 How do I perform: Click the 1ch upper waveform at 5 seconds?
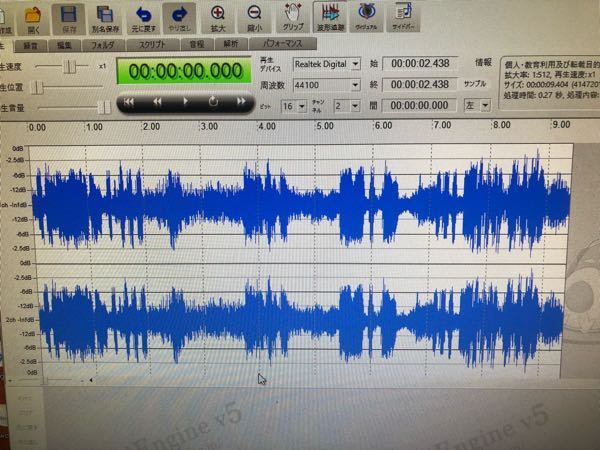(316, 204)
